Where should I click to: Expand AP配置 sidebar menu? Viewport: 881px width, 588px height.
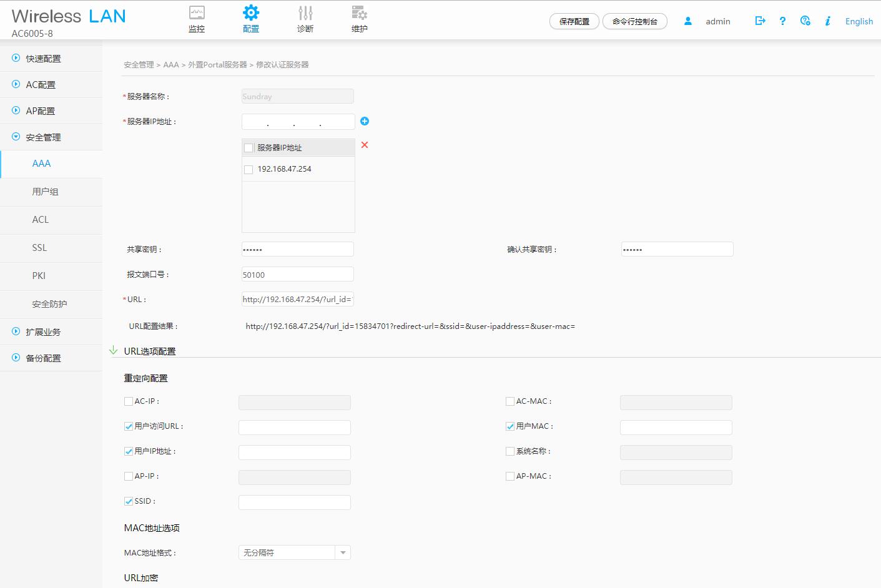(51, 111)
